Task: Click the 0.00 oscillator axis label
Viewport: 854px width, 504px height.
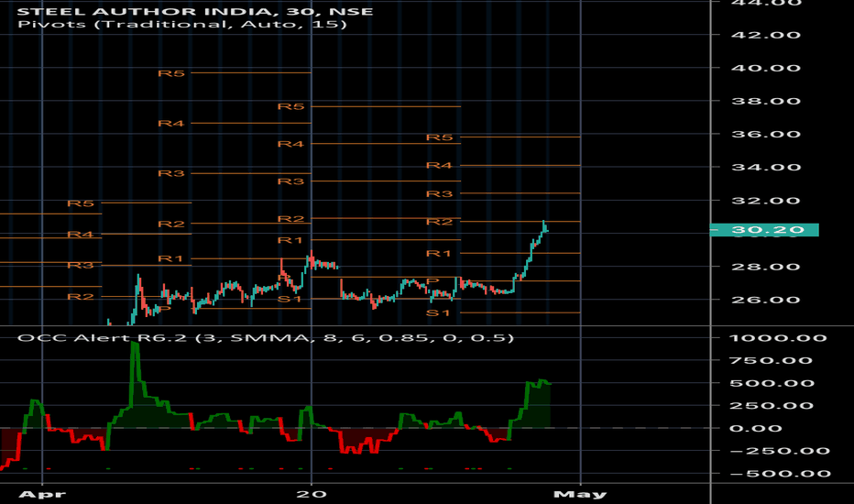Action: [757, 429]
